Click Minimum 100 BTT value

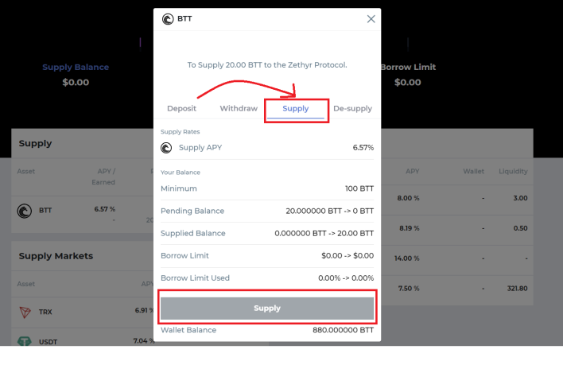click(359, 188)
